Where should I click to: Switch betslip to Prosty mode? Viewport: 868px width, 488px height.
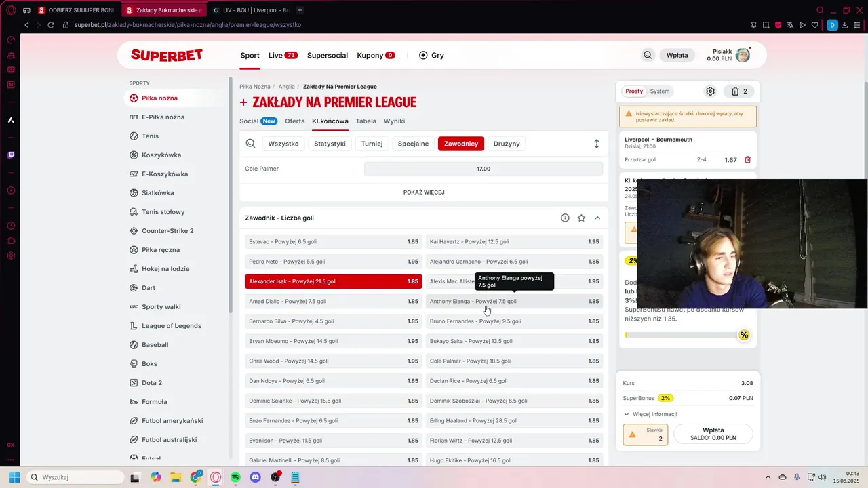click(634, 91)
